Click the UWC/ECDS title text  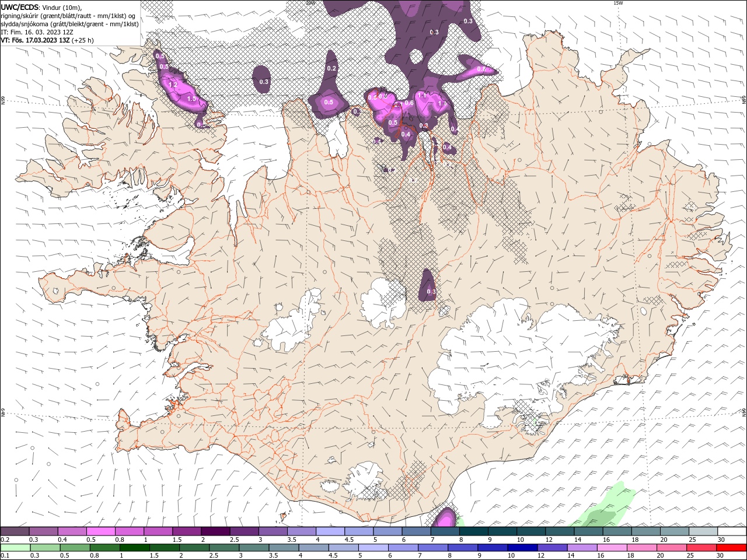pyautogui.click(x=20, y=7)
